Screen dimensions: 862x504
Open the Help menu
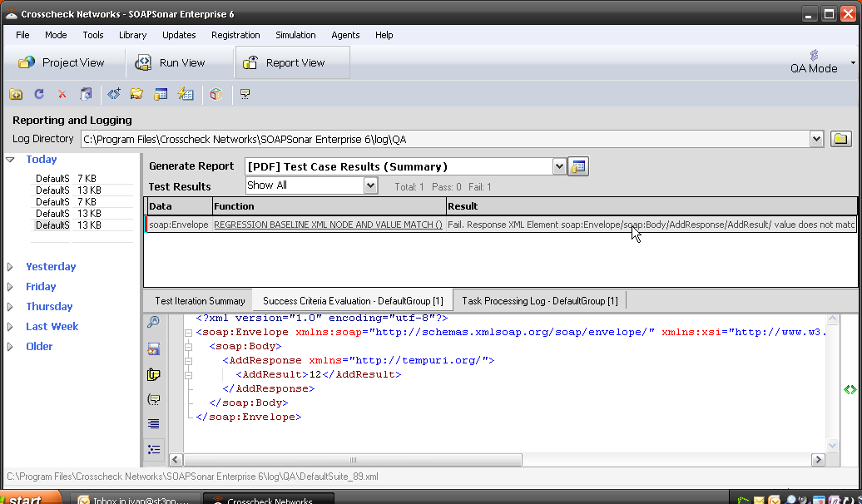click(384, 35)
